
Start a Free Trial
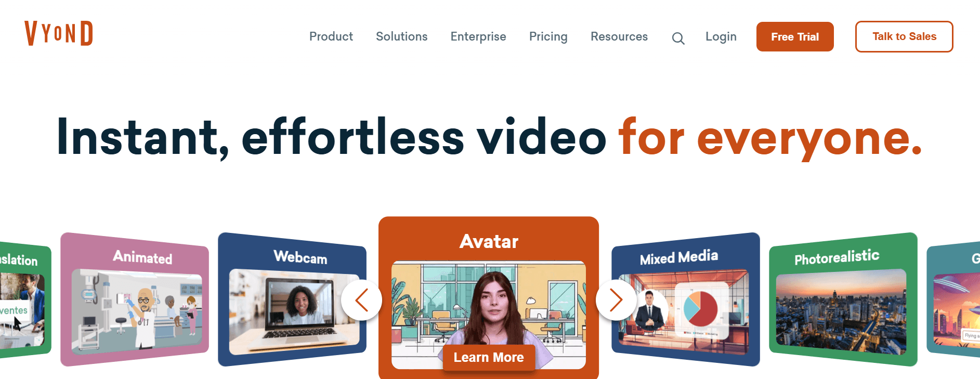pyautogui.click(x=795, y=37)
